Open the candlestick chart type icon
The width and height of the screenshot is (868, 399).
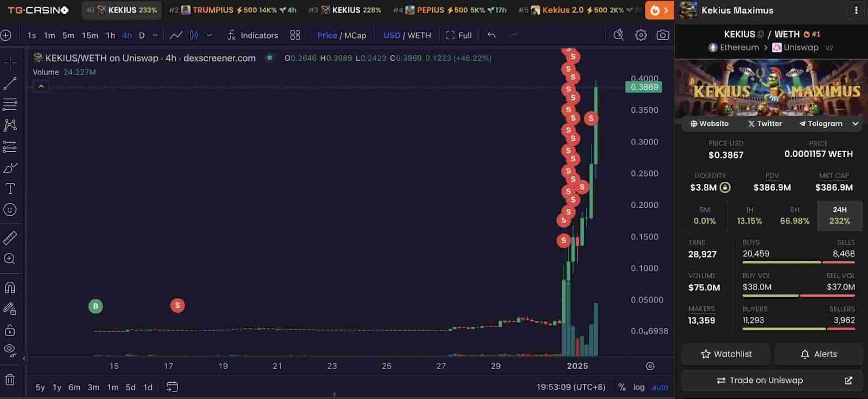pyautogui.click(x=194, y=35)
